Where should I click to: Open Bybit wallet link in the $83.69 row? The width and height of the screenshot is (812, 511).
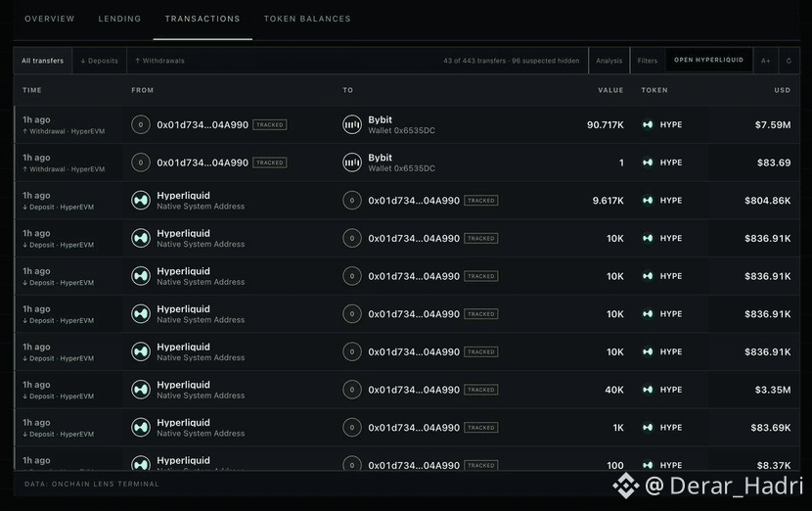point(401,163)
